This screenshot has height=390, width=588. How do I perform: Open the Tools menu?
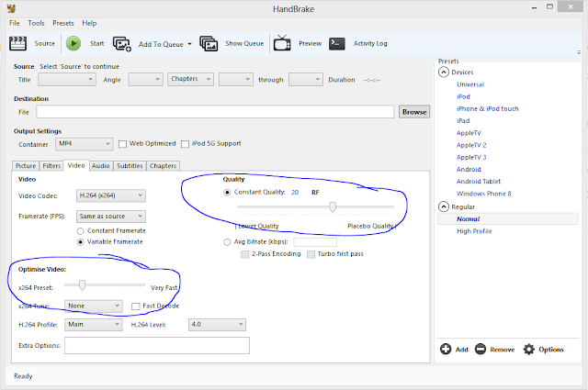(x=36, y=23)
